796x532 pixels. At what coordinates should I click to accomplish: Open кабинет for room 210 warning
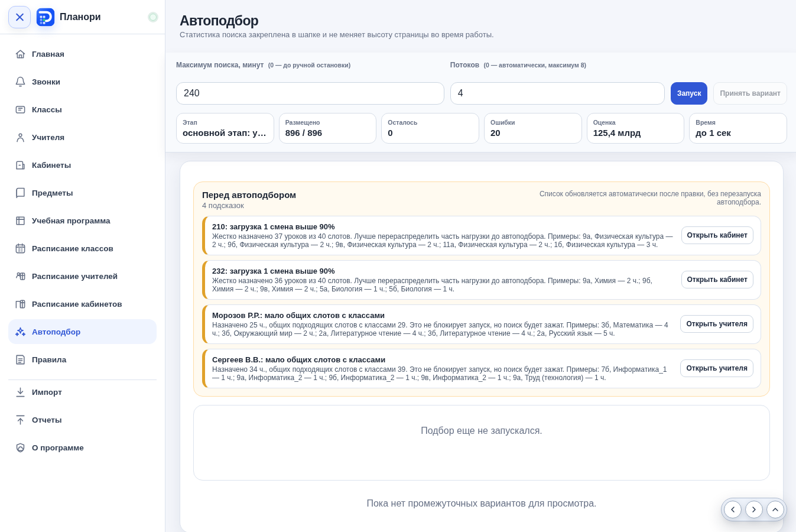coord(717,235)
